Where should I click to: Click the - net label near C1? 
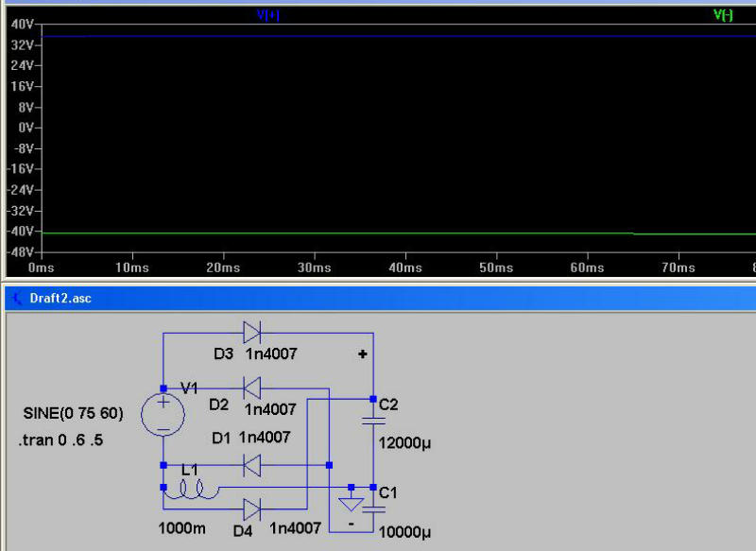coord(352,524)
